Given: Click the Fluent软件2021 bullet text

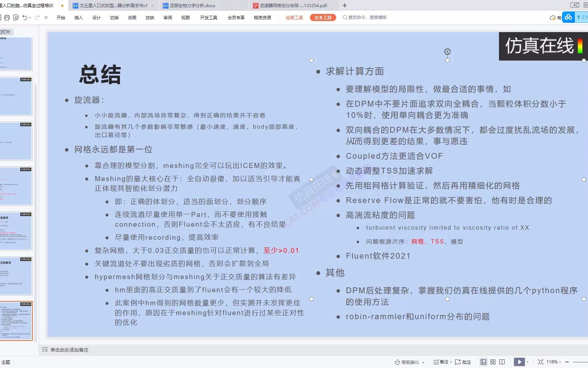Looking at the screenshot, I should coord(378,256).
